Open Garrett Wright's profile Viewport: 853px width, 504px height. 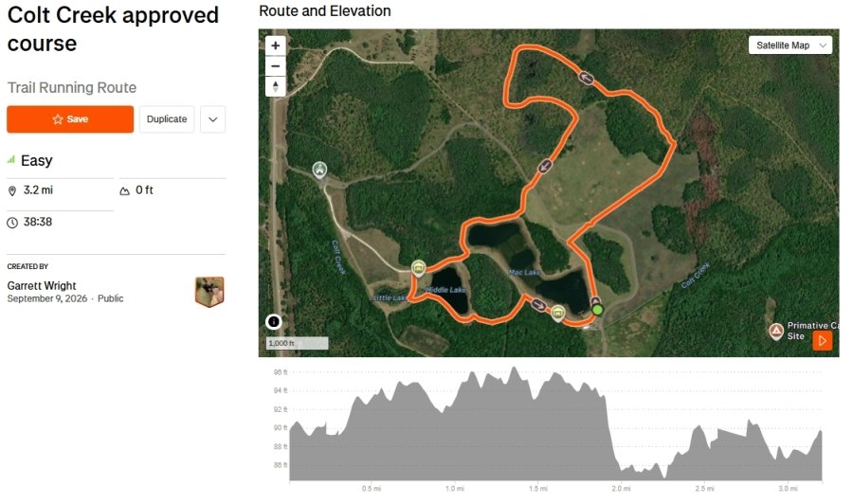pos(42,285)
